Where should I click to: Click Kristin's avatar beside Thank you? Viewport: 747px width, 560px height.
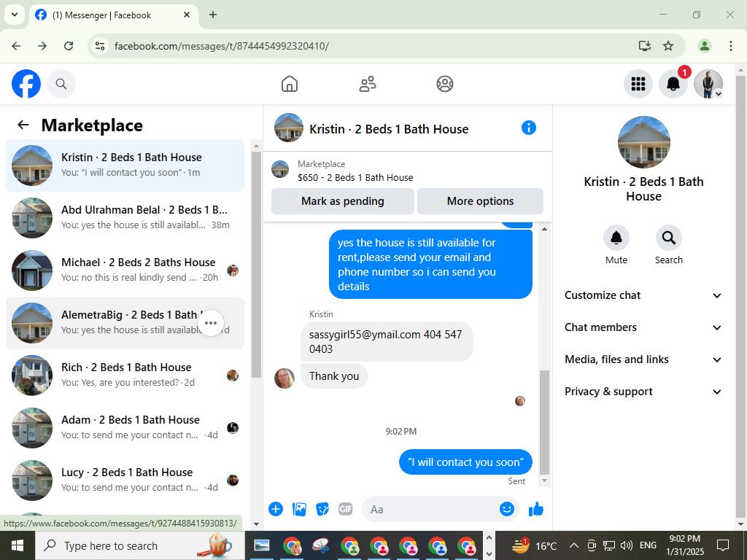[285, 378]
